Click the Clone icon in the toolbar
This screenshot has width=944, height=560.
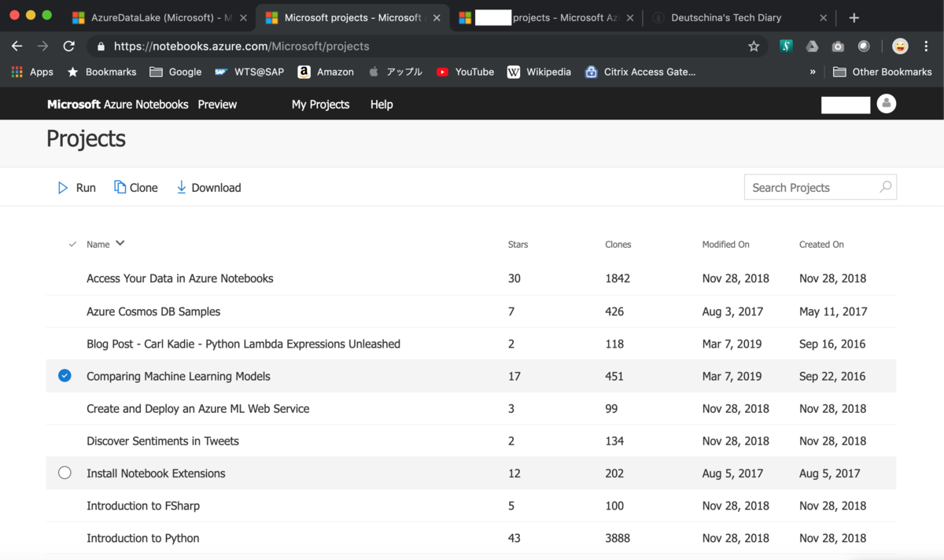point(120,187)
